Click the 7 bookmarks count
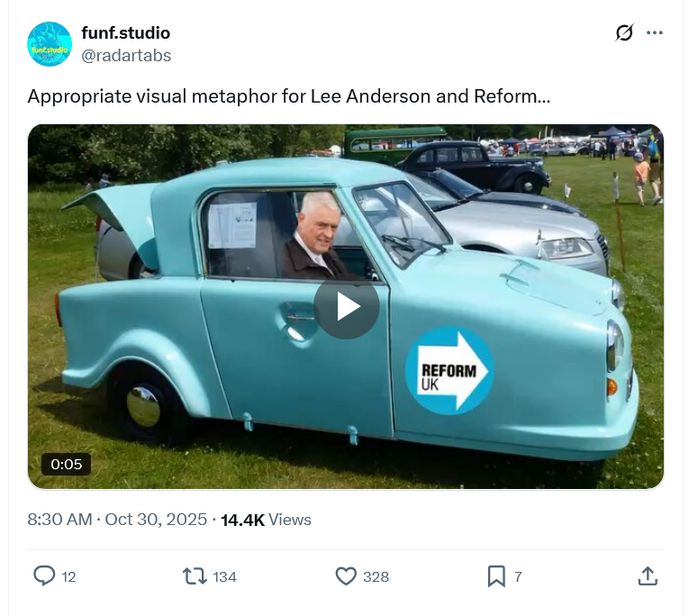 click(x=518, y=576)
